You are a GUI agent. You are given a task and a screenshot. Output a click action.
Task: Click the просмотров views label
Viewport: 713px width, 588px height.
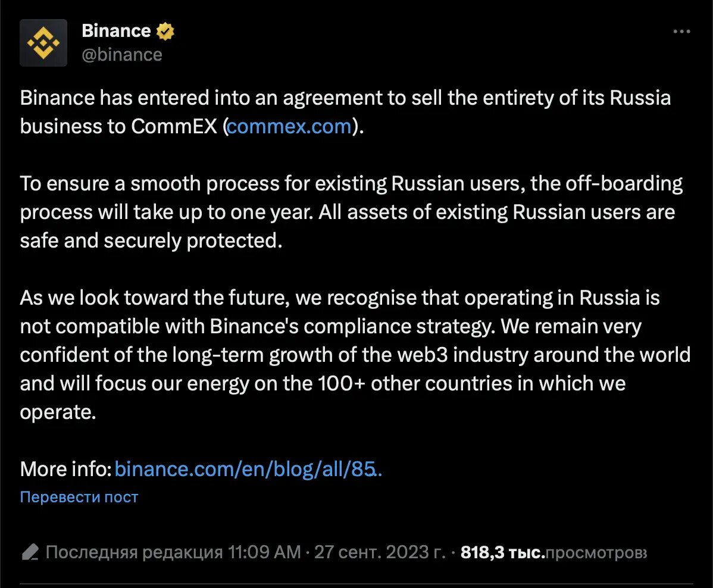point(596,553)
